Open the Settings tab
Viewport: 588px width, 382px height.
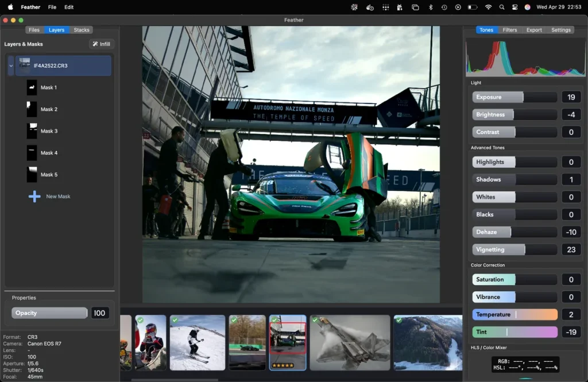pyautogui.click(x=560, y=30)
